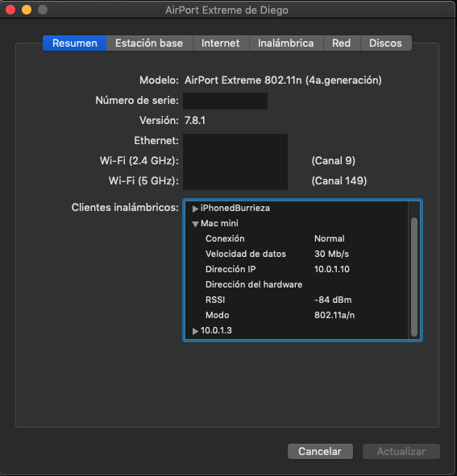This screenshot has height=476, width=457.
Task: Click the 10.0.1.10 IP address value
Action: click(332, 269)
